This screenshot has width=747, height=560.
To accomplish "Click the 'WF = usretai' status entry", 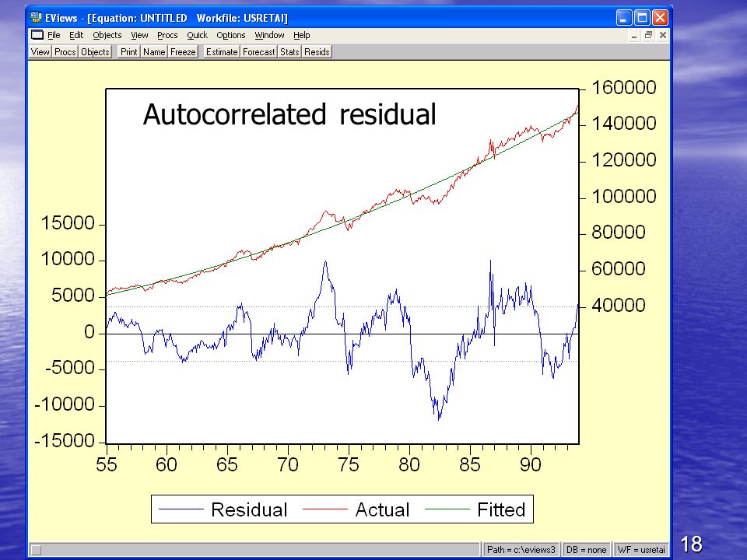I will 640,550.
